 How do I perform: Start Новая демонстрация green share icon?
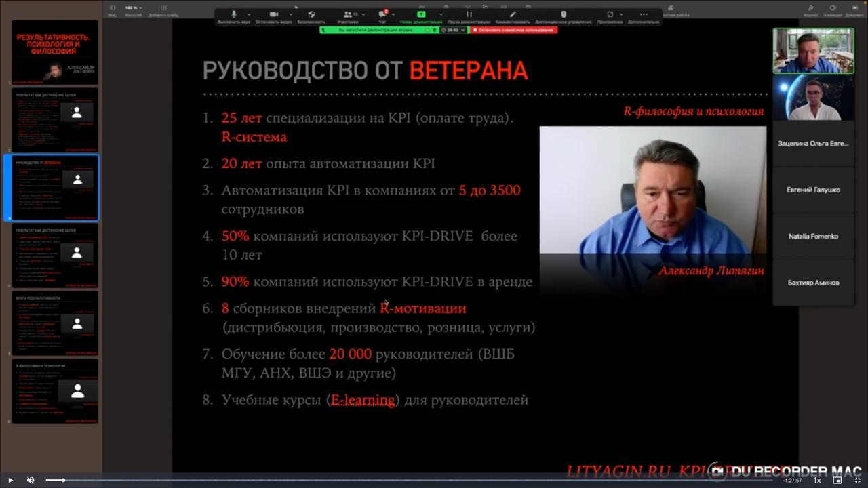tap(421, 14)
